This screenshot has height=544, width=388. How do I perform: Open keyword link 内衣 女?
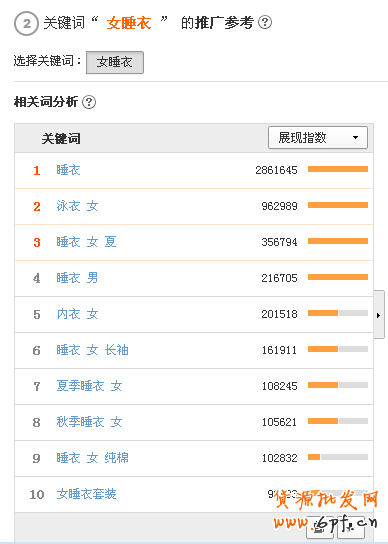tap(77, 314)
